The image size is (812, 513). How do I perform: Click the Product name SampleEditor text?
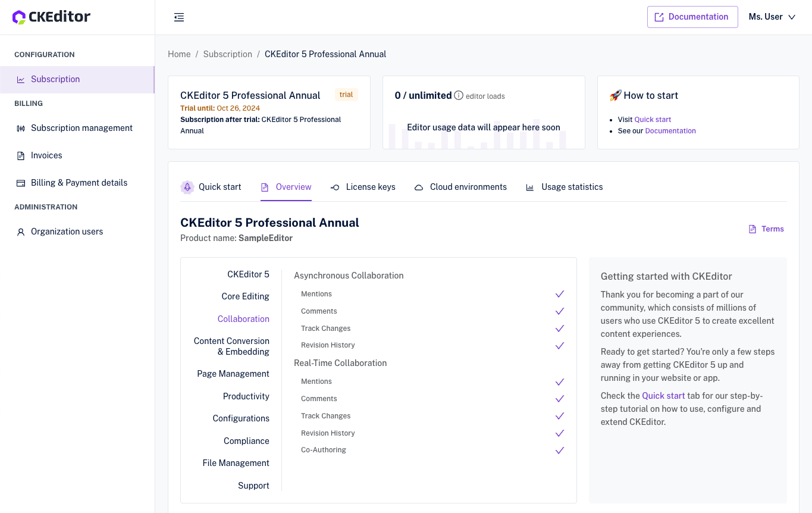pyautogui.click(x=236, y=238)
